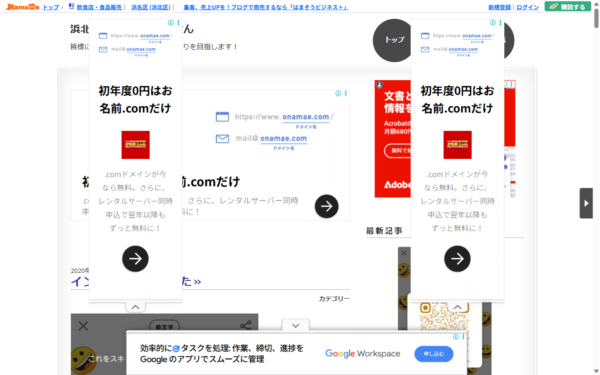
Task: Click the green 購読する subscribe button
Action: point(567,7)
